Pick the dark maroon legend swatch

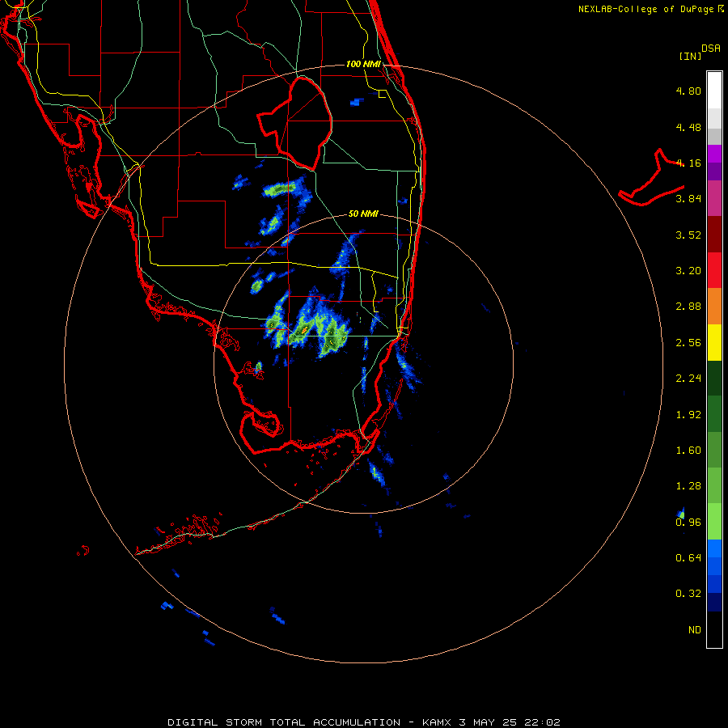click(714, 235)
